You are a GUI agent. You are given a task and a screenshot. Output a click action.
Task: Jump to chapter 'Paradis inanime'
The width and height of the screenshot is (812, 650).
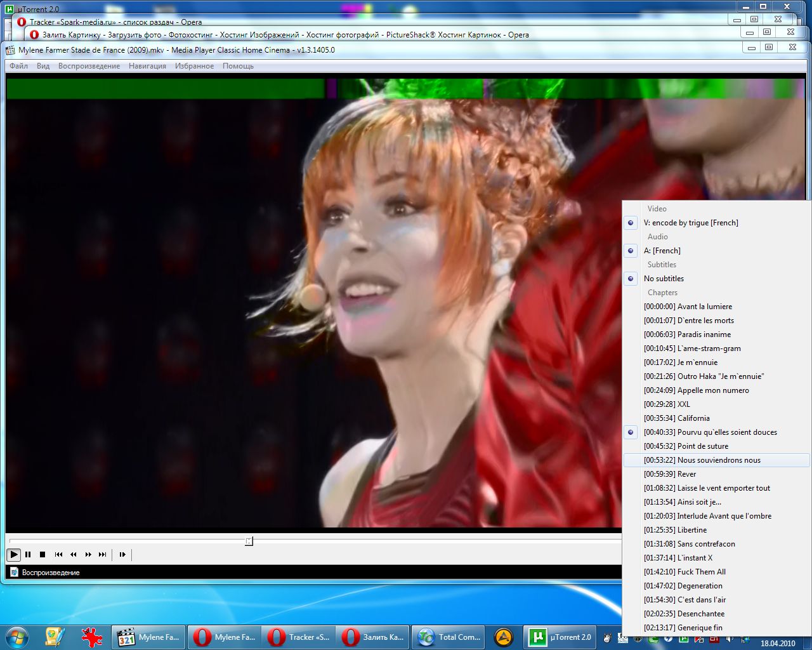tap(717, 335)
